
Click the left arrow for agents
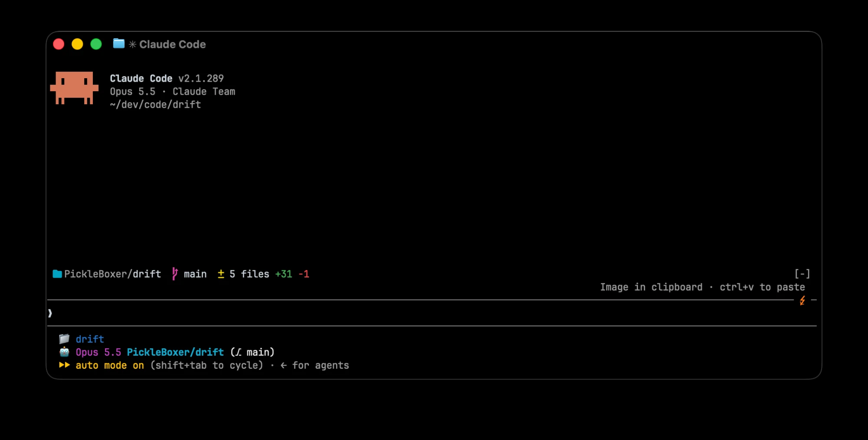pos(283,366)
